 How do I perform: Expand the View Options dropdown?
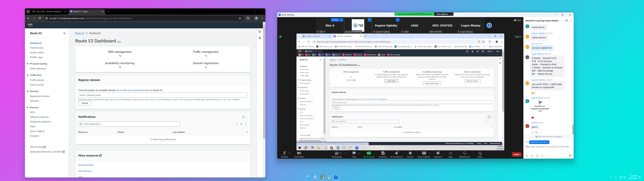(444, 14)
